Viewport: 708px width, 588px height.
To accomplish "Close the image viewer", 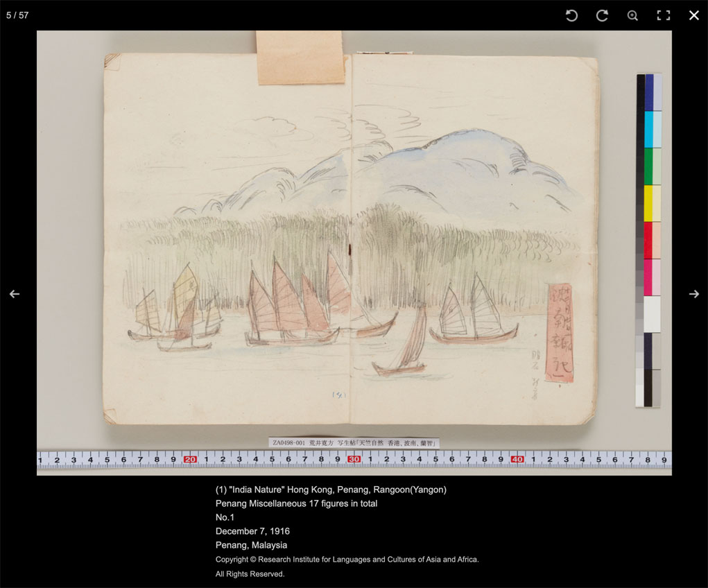I will coord(694,15).
